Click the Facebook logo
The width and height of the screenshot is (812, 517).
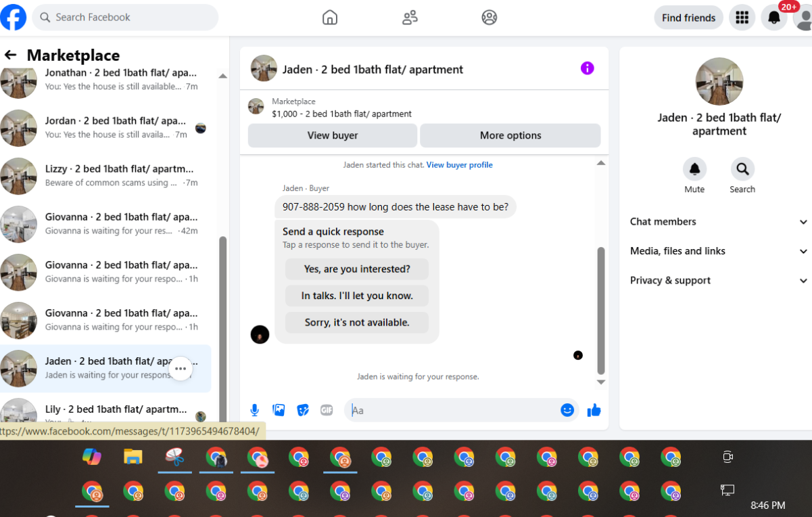[13, 17]
